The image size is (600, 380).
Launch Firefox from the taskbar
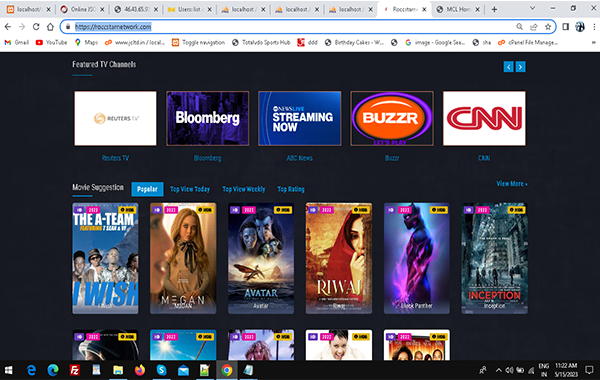pyautogui.click(x=140, y=370)
